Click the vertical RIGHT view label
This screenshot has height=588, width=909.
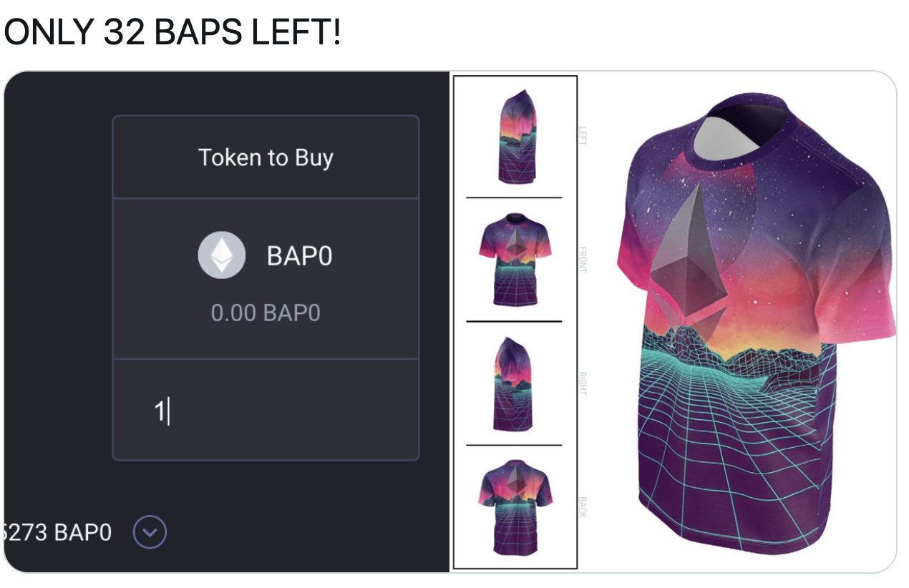point(582,383)
